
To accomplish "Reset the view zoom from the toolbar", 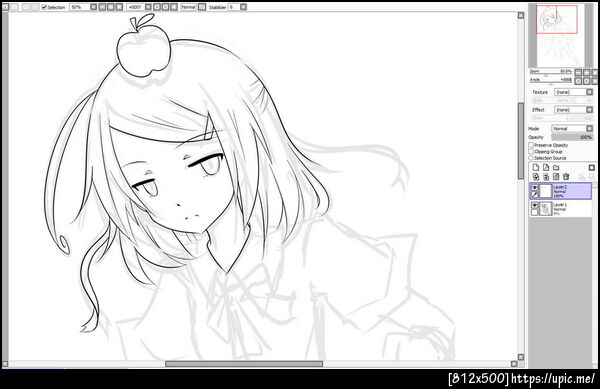I will click(x=119, y=7).
